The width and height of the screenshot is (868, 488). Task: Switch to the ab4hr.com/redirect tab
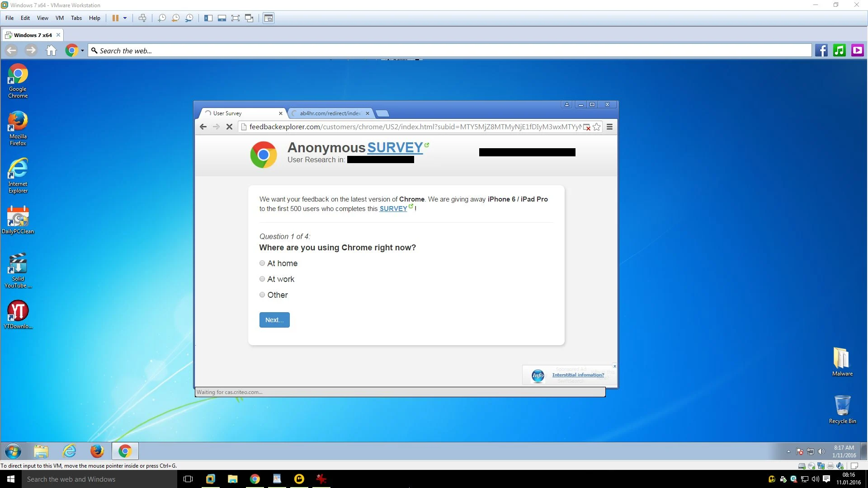tap(330, 113)
